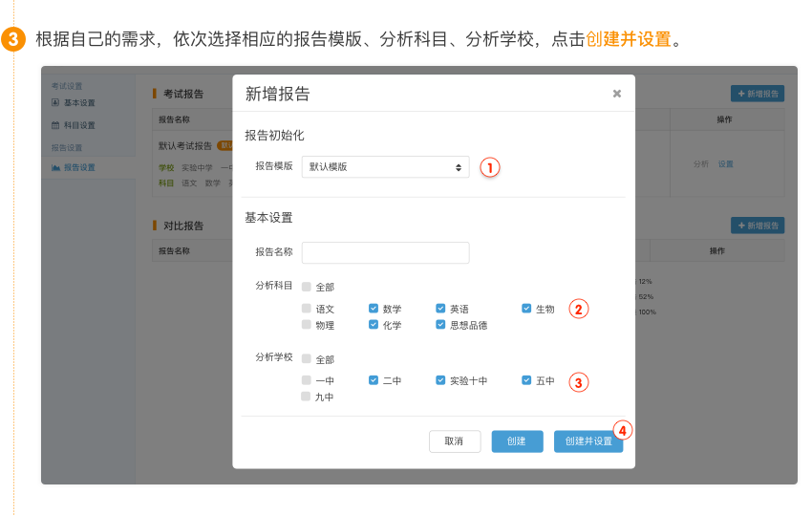The height and width of the screenshot is (516, 812).
Task: Uncheck the 英语 subject checkbox
Action: pos(440,309)
